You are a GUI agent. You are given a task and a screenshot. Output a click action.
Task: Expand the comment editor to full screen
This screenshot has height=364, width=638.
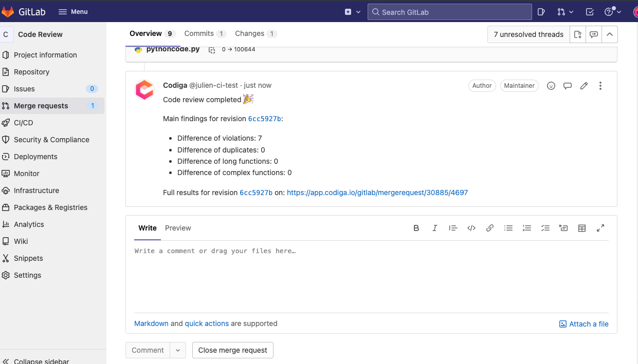coord(600,227)
